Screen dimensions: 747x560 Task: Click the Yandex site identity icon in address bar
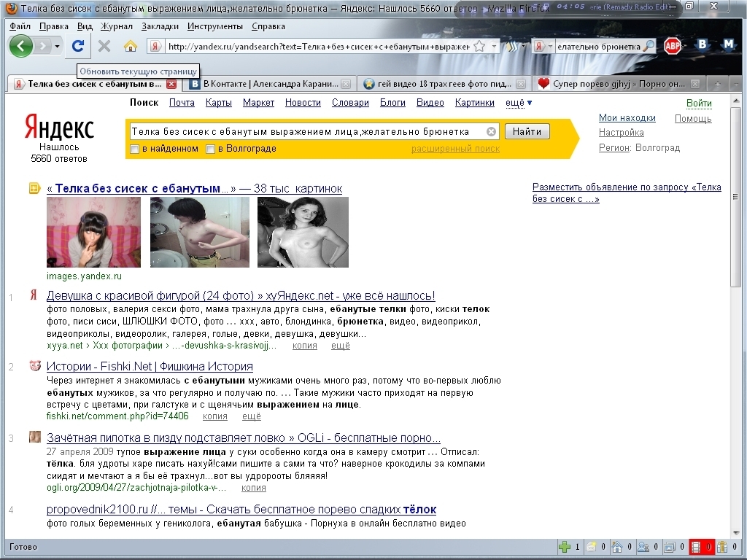click(x=155, y=46)
